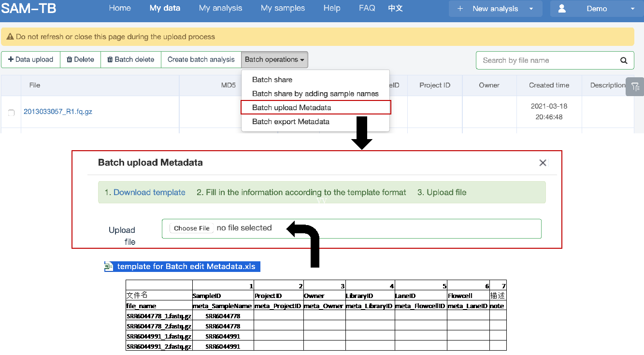The width and height of the screenshot is (644, 355).
Task: Click the SAM-TB logo
Action: pos(29,8)
